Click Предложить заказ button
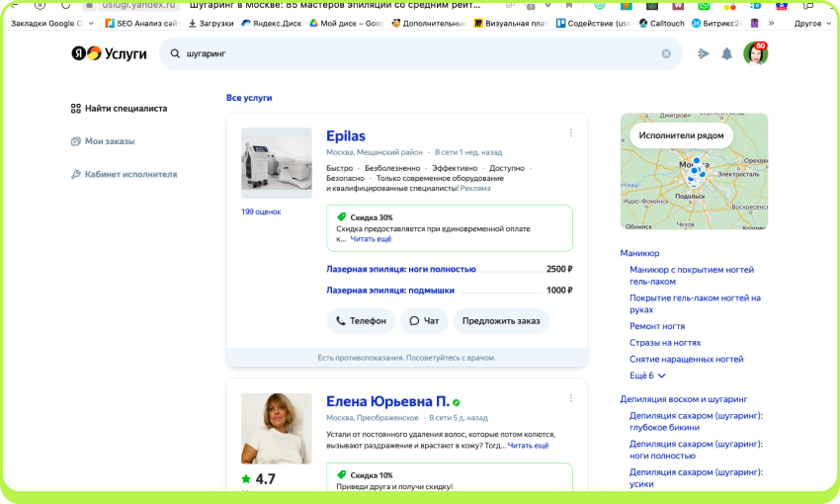840x504 pixels. [501, 321]
